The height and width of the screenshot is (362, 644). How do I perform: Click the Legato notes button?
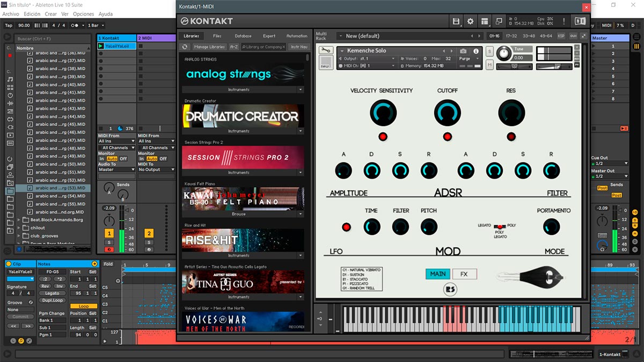52,293
